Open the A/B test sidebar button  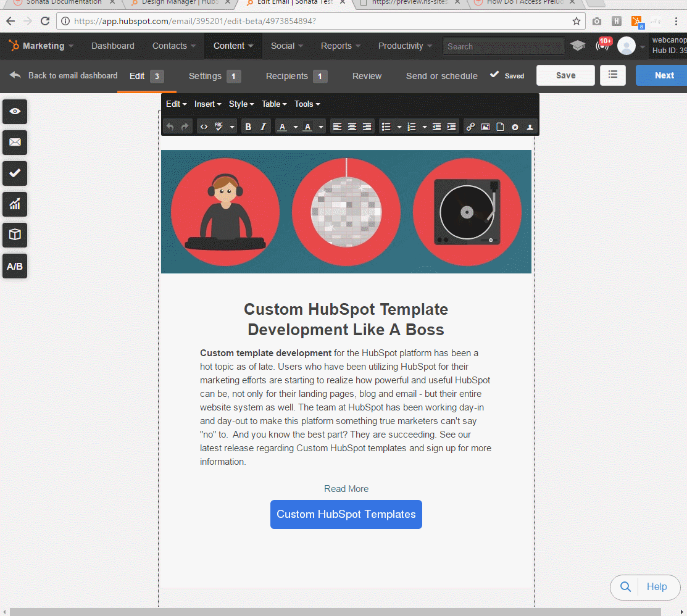(x=15, y=266)
